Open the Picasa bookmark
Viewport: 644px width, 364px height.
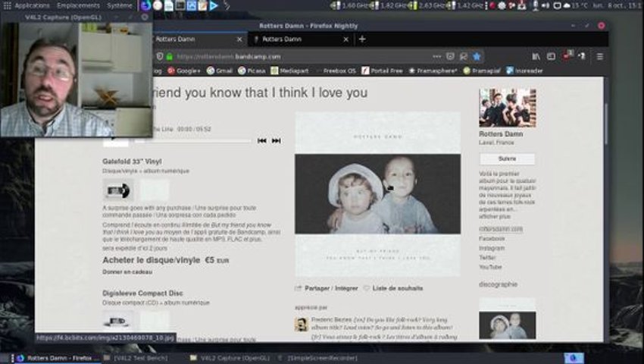point(252,71)
